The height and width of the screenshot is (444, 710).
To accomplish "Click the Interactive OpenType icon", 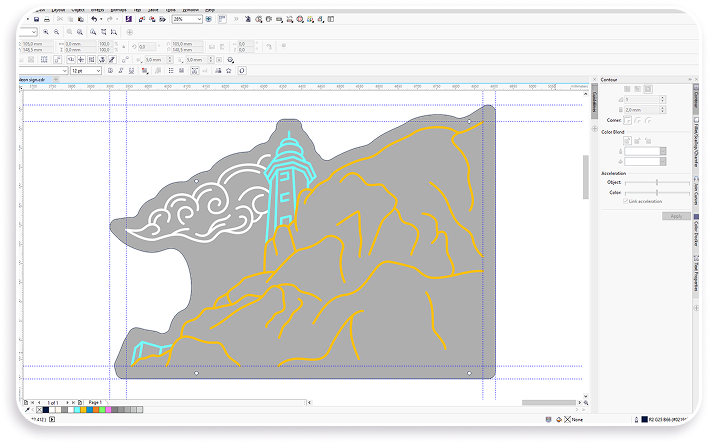I will 242,71.
